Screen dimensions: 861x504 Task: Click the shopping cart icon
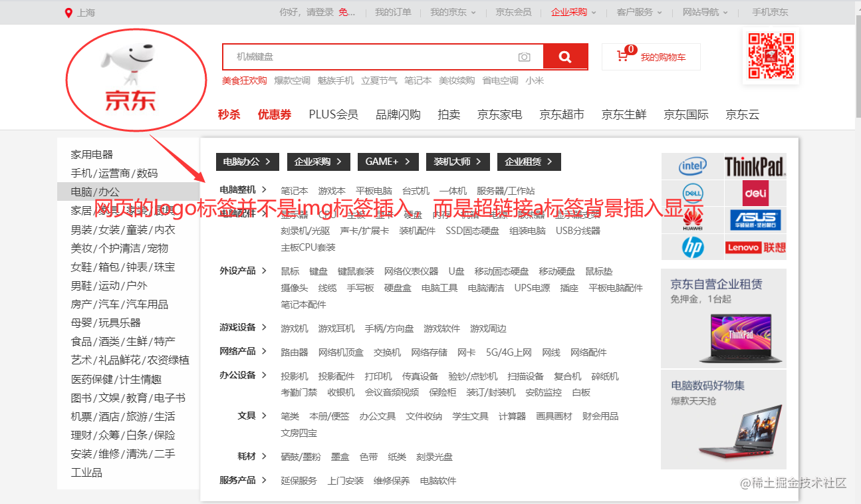tap(622, 56)
